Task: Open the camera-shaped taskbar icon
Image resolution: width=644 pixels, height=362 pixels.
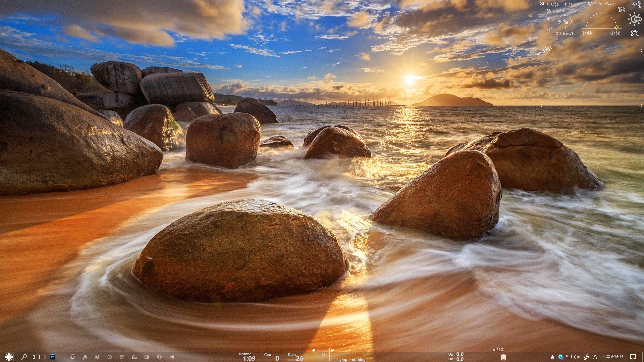Action: (x=147, y=357)
